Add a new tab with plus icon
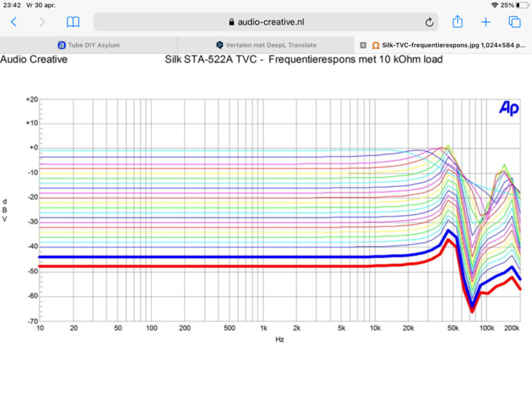The image size is (532, 399). coord(485,22)
